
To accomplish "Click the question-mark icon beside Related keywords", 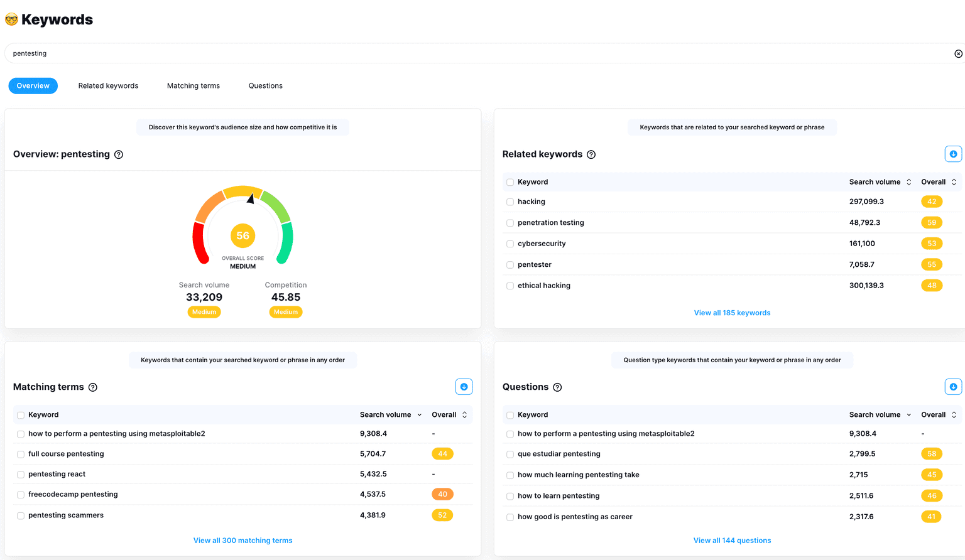I will 591,154.
